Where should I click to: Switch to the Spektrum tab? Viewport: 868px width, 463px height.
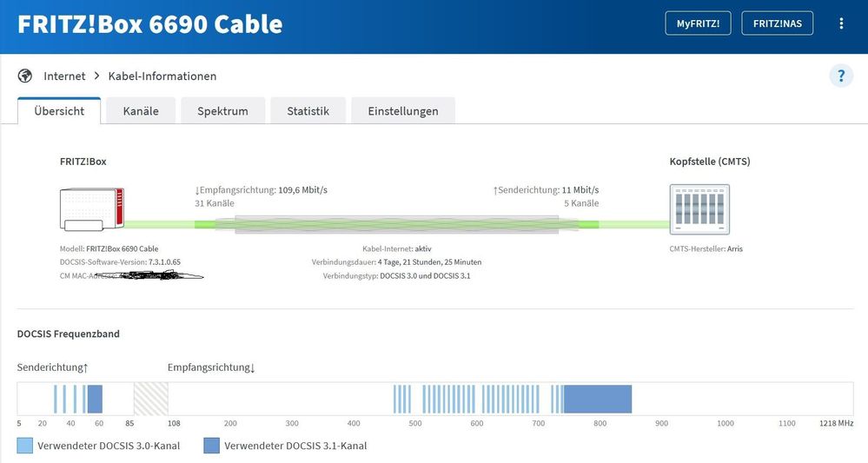coord(222,111)
